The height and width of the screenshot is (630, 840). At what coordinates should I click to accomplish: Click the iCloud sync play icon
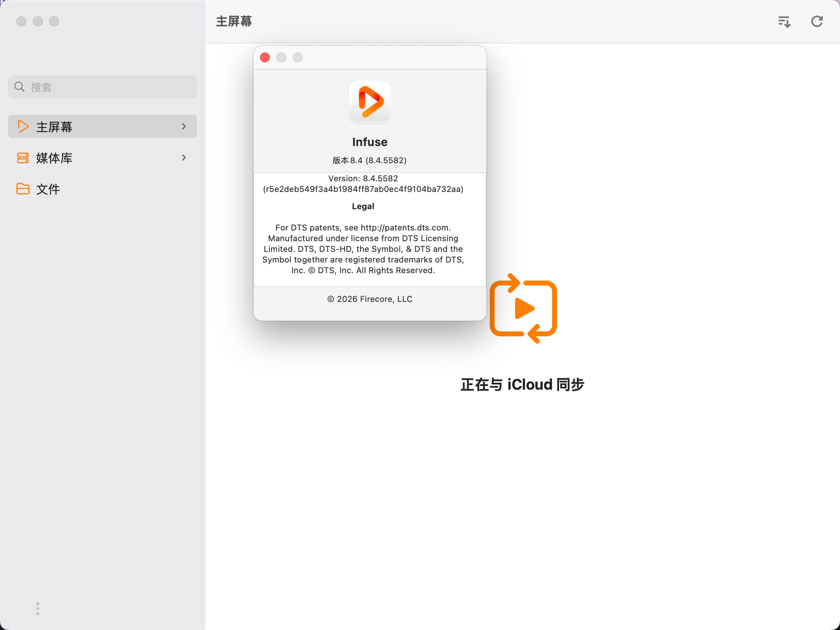523,308
